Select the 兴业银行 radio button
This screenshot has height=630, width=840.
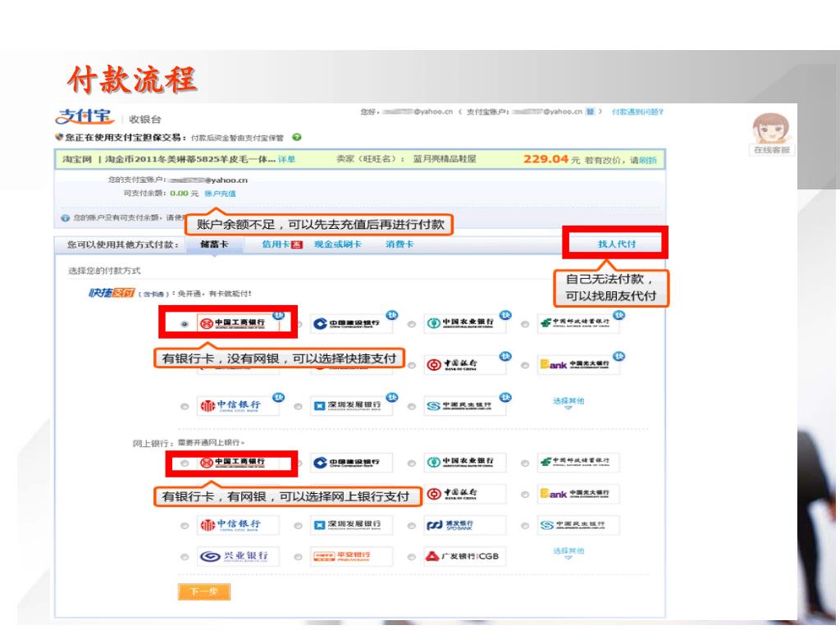[185, 557]
